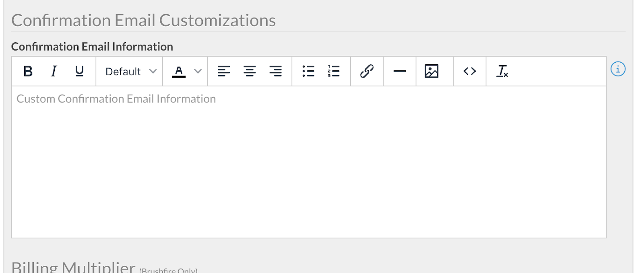Clear formatting with the Tx icon
This screenshot has height=273, width=644.
coord(502,71)
